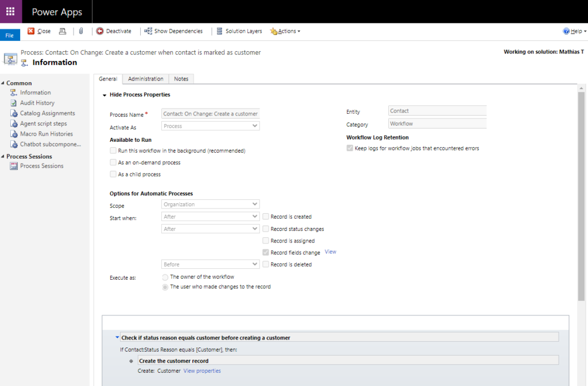Click the paperclip attachment icon
The width and height of the screenshot is (588, 386).
pyautogui.click(x=81, y=31)
